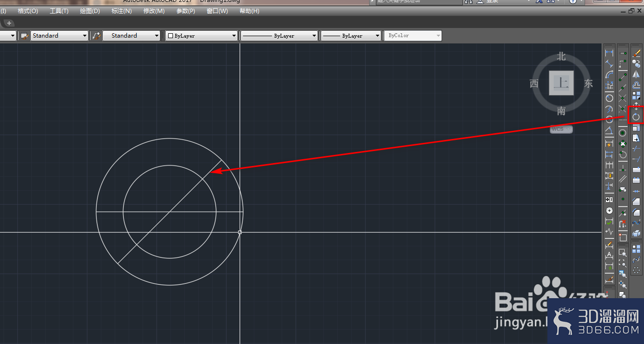Image resolution: width=644 pixels, height=344 pixels.
Task: Click the new drawing tab plus button
Action: coord(9,23)
